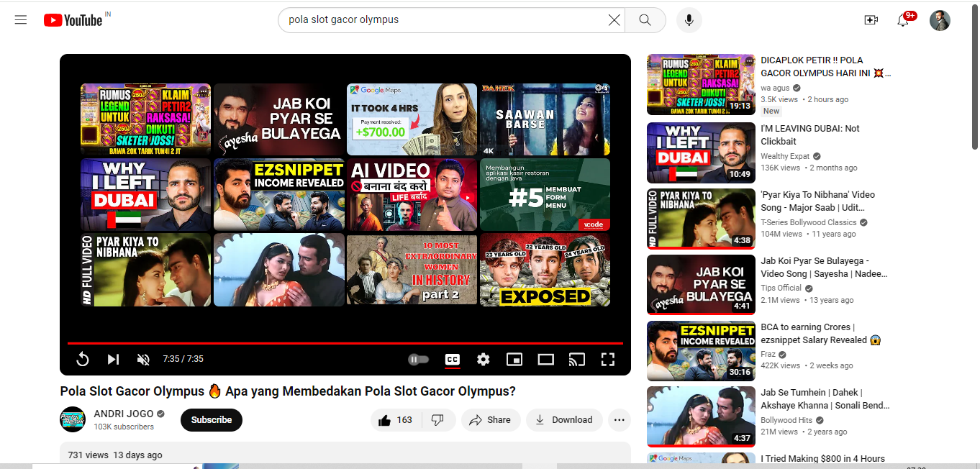Image resolution: width=980 pixels, height=469 pixels.
Task: Open ANDRI JOGO channel name link
Action: click(124, 414)
